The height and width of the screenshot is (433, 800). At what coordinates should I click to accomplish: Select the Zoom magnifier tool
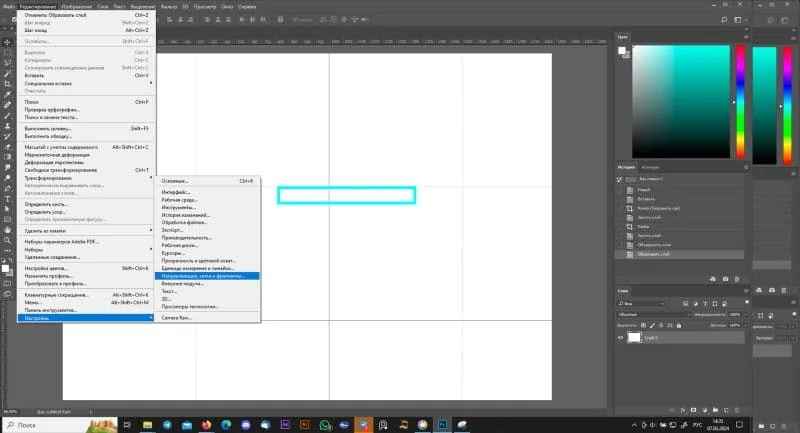(x=7, y=240)
